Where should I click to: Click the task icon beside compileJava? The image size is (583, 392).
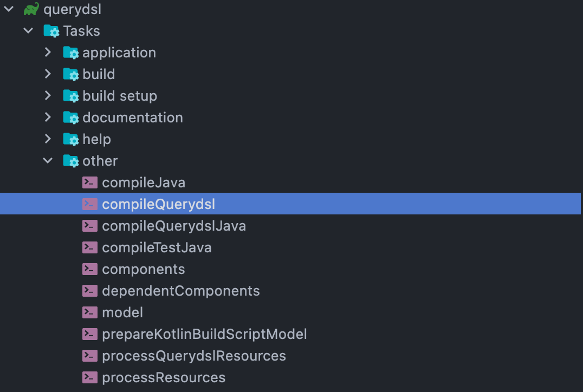coord(90,182)
